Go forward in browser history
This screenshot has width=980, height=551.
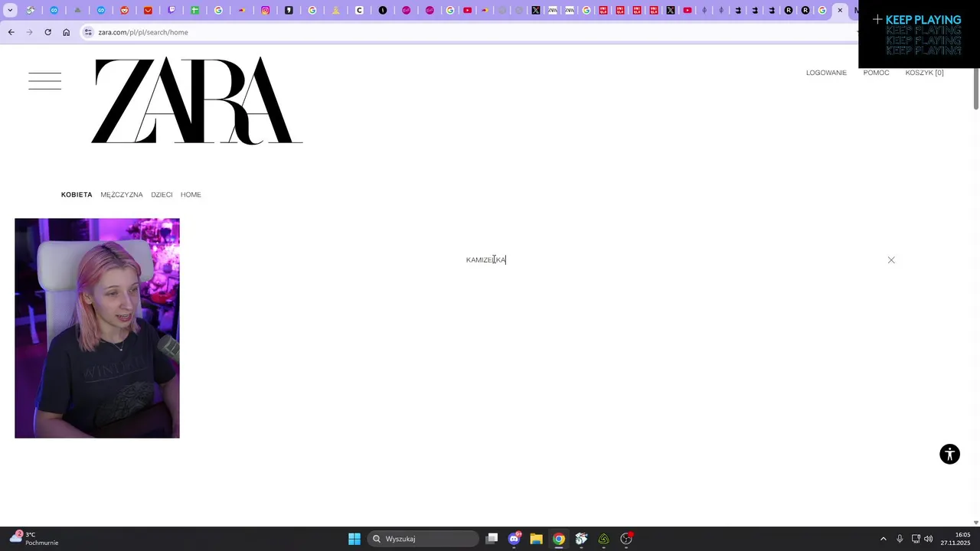[x=29, y=32]
